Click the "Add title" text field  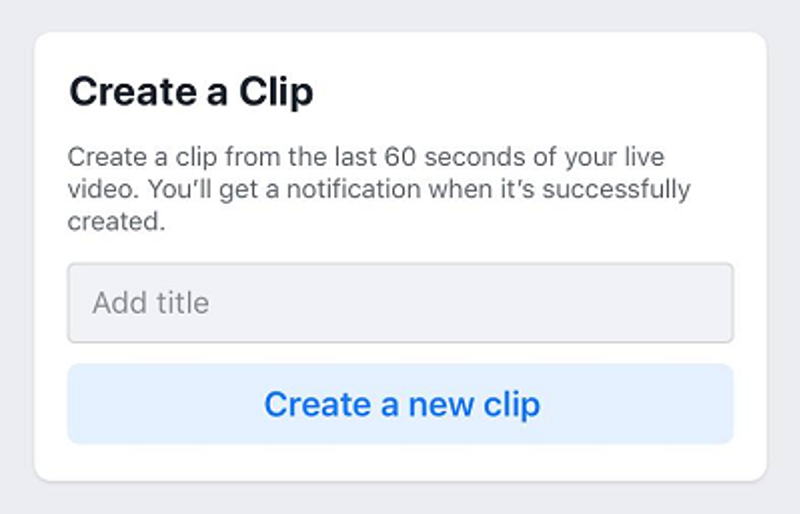click(400, 303)
